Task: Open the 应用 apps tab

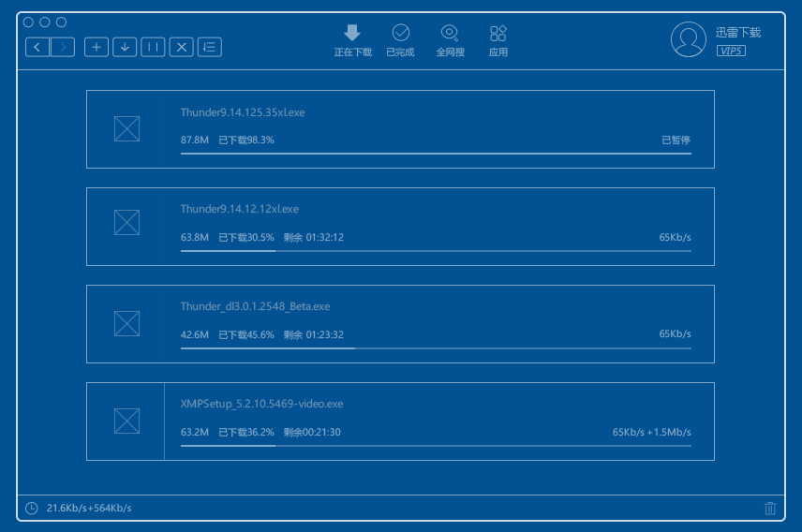Action: click(498, 41)
